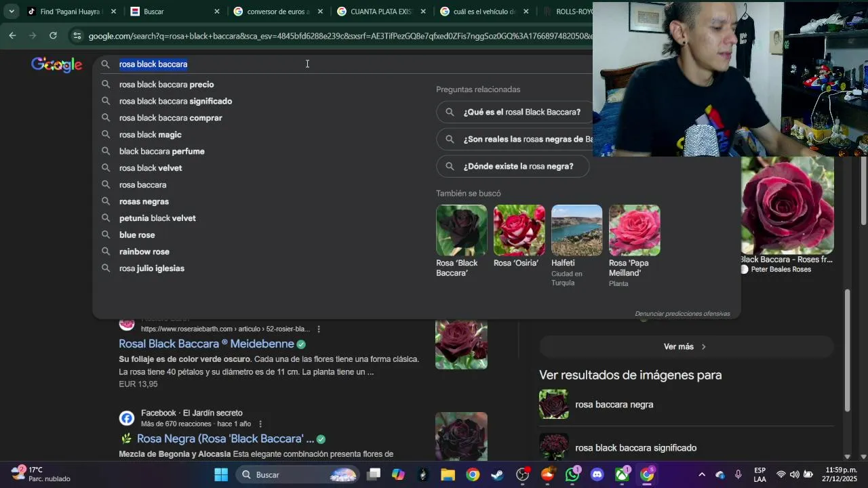Select suggestion 'rosa black velvet'
The height and width of the screenshot is (488, 868).
click(x=151, y=168)
